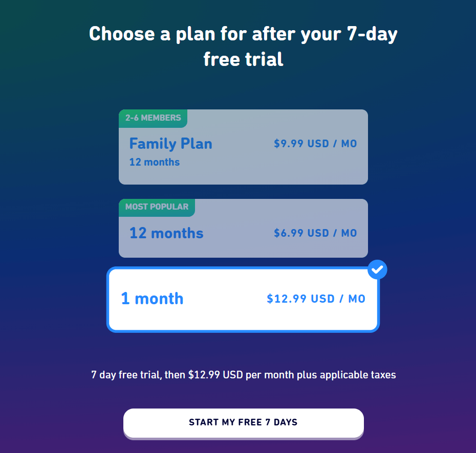Click the blue checkmark on the 1 month plan

pos(377,269)
